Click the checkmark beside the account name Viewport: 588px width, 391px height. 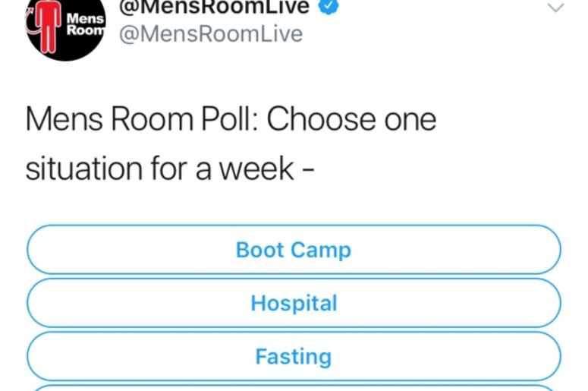point(329,6)
